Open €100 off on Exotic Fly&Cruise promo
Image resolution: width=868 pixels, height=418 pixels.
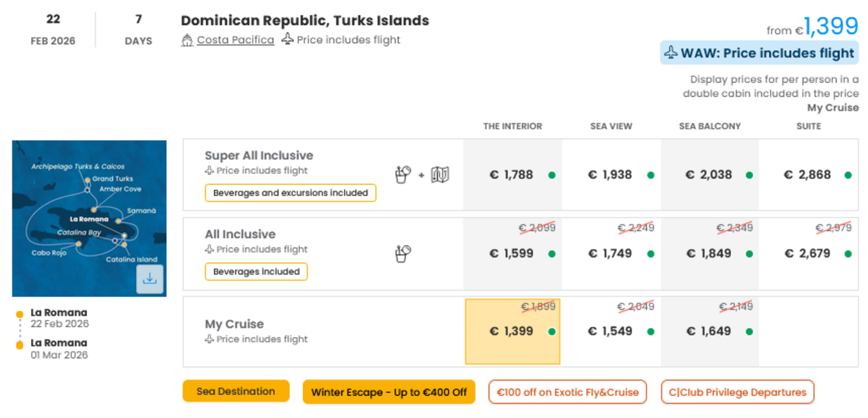click(567, 392)
